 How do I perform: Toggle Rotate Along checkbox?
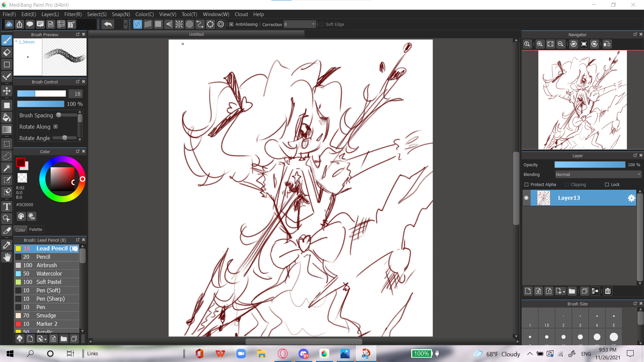pos(56,127)
